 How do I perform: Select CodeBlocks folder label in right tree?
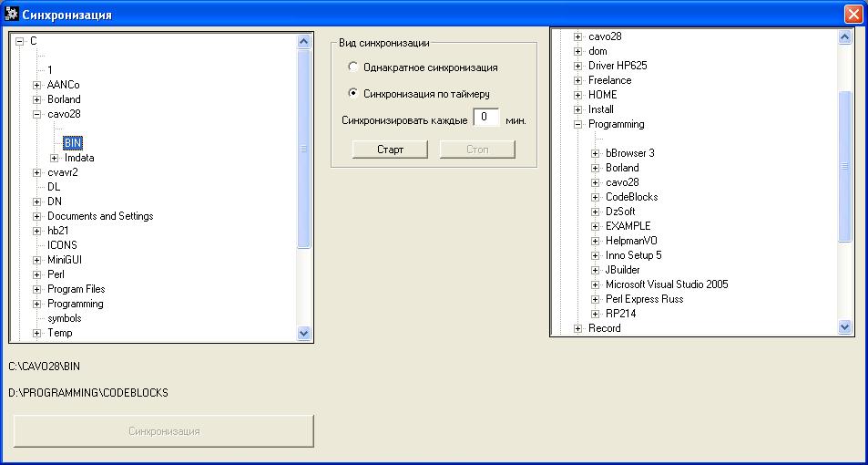[631, 197]
